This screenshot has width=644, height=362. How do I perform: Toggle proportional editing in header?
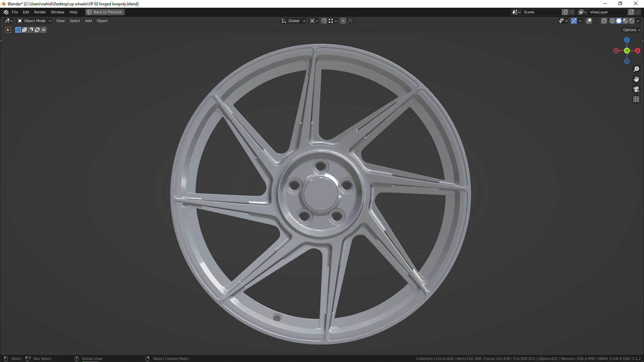343,21
